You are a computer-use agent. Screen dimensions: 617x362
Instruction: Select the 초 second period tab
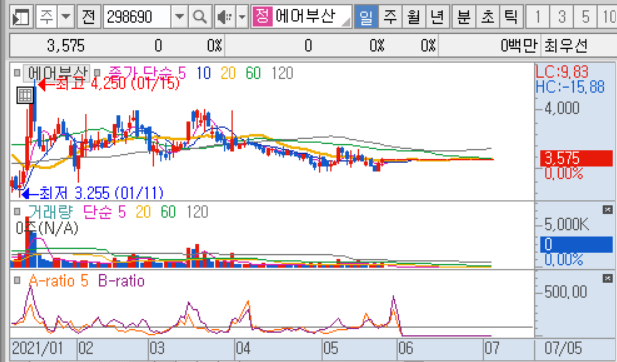point(488,17)
